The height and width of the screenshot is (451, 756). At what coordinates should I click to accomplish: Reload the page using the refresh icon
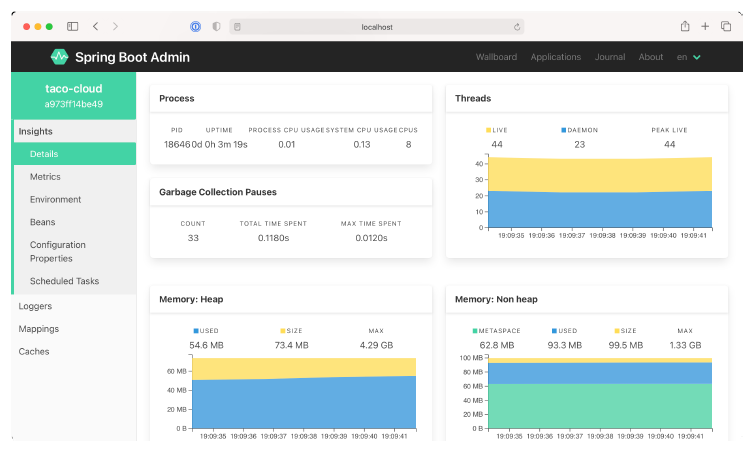(x=517, y=27)
